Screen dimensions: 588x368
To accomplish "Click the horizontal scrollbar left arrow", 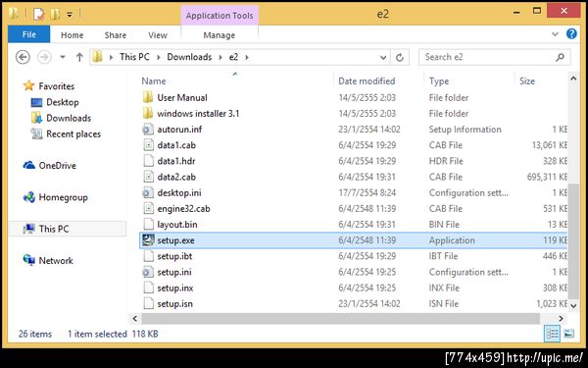I will (x=135, y=318).
